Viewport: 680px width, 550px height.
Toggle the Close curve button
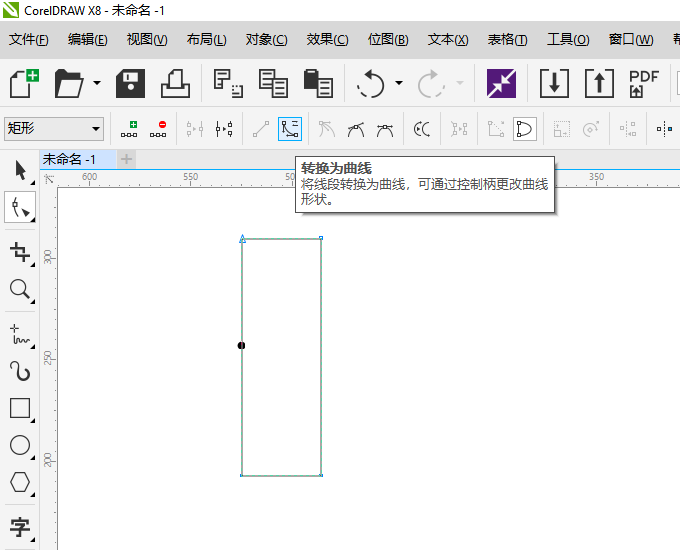pyautogui.click(x=524, y=129)
